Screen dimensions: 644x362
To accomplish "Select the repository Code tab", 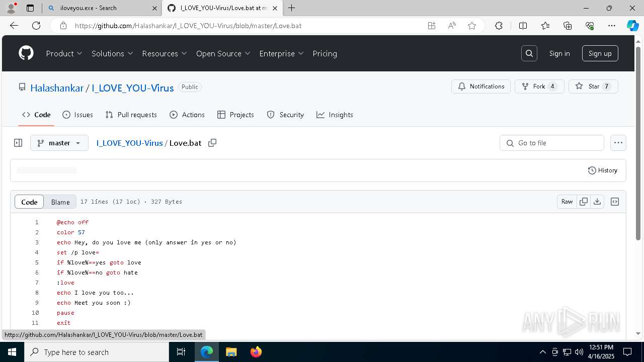I will pyautogui.click(x=36, y=115).
